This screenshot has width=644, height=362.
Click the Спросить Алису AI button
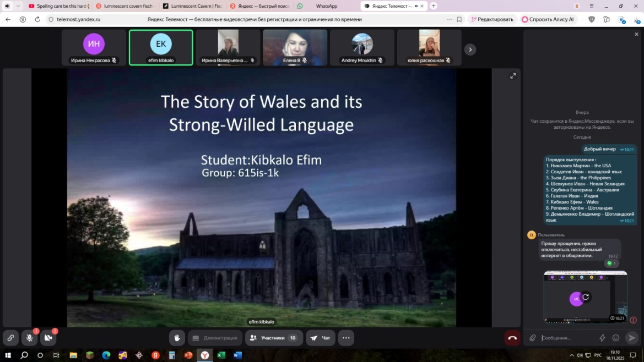tap(548, 19)
